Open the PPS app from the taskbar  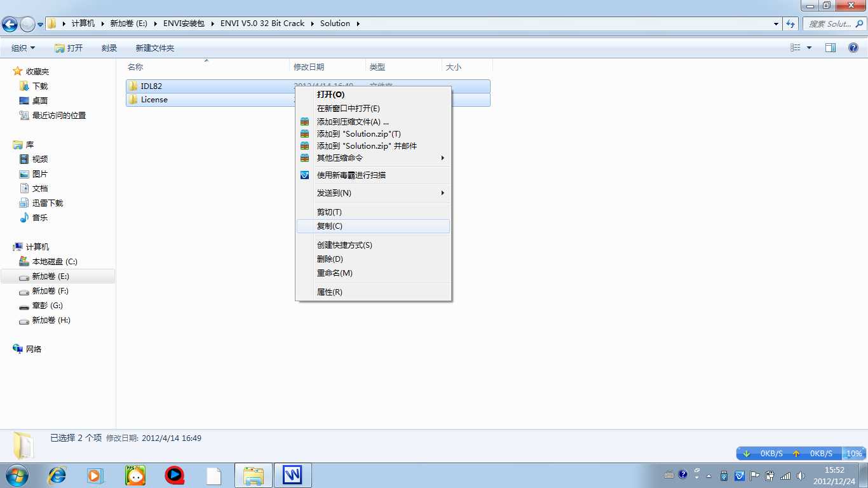pos(135,475)
